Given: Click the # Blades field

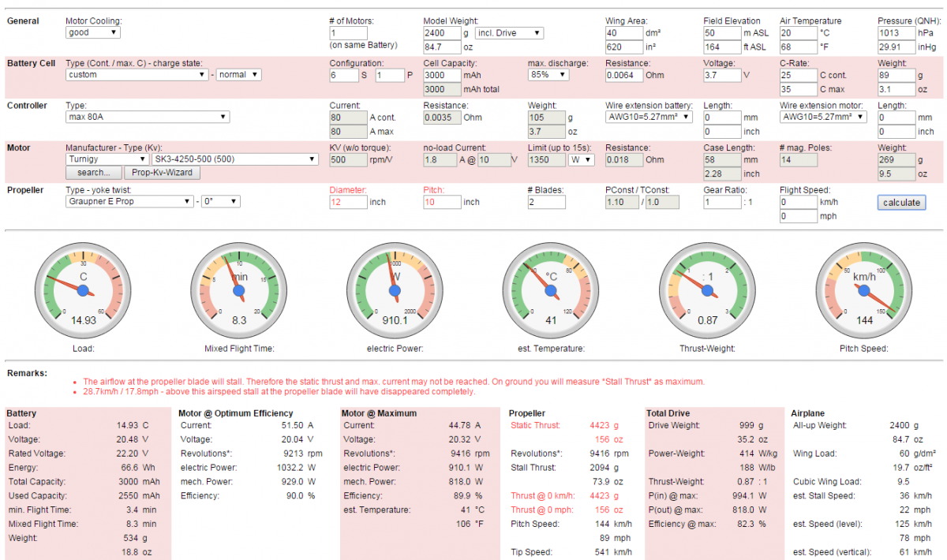Looking at the screenshot, I should tap(546, 202).
